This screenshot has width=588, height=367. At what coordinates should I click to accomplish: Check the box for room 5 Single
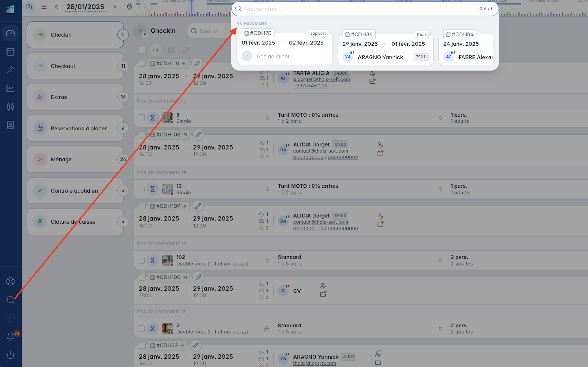(141, 118)
